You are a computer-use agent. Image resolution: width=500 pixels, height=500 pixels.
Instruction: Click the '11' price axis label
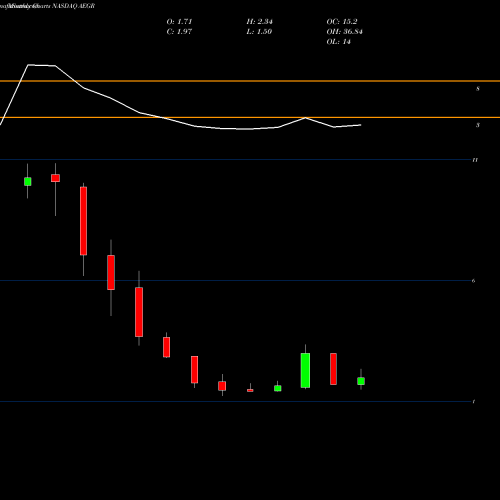475,160
